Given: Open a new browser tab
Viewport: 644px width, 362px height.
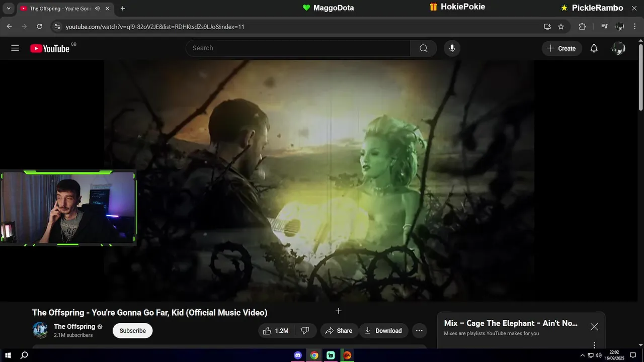Looking at the screenshot, I should click(123, 9).
